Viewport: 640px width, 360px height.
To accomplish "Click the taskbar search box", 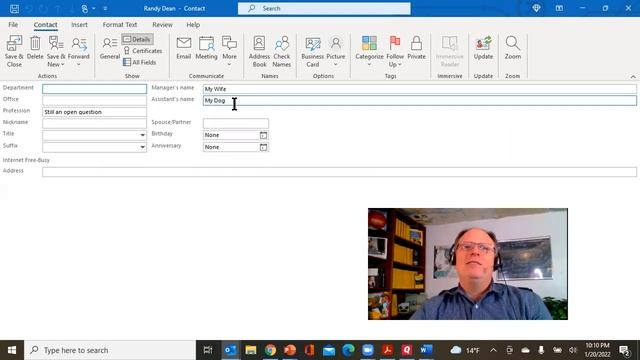I will click(110, 350).
